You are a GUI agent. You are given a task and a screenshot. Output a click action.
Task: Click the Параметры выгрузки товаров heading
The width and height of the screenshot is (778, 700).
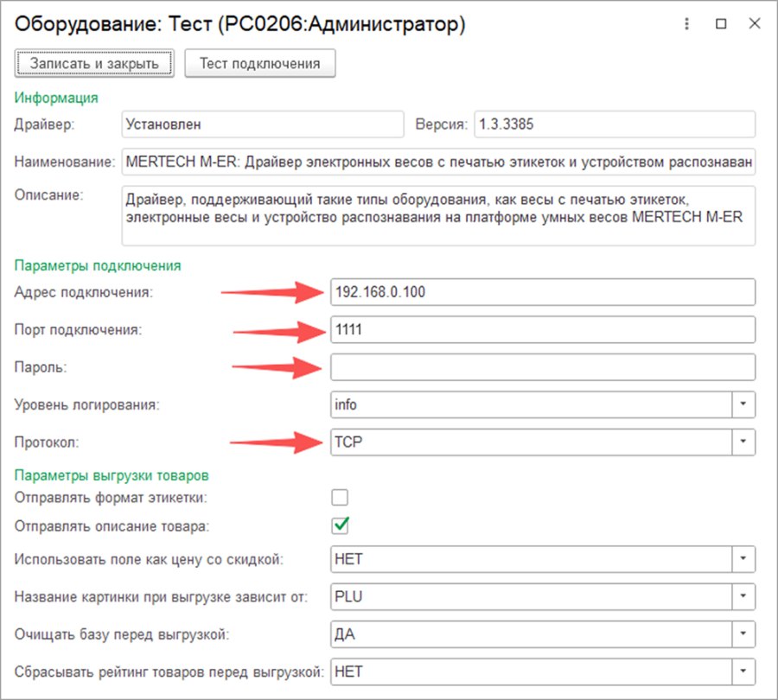(x=112, y=475)
